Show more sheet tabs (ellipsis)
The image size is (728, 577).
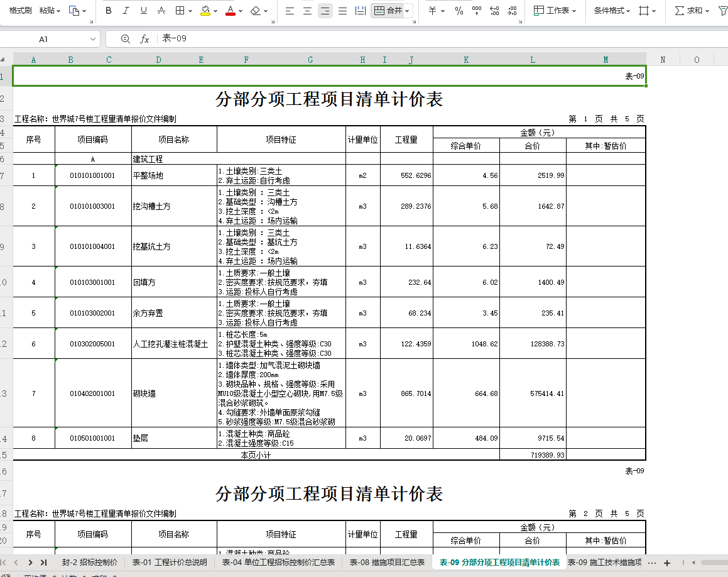point(652,563)
